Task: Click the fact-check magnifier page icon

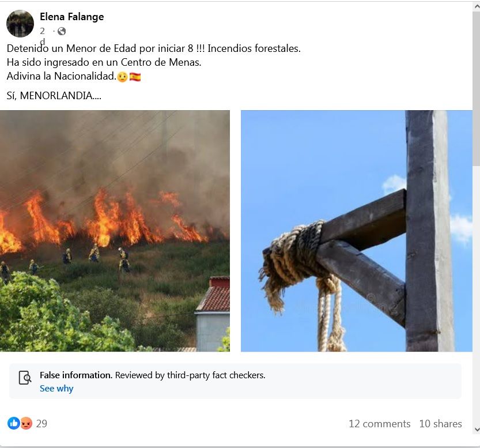Action: 25,378
